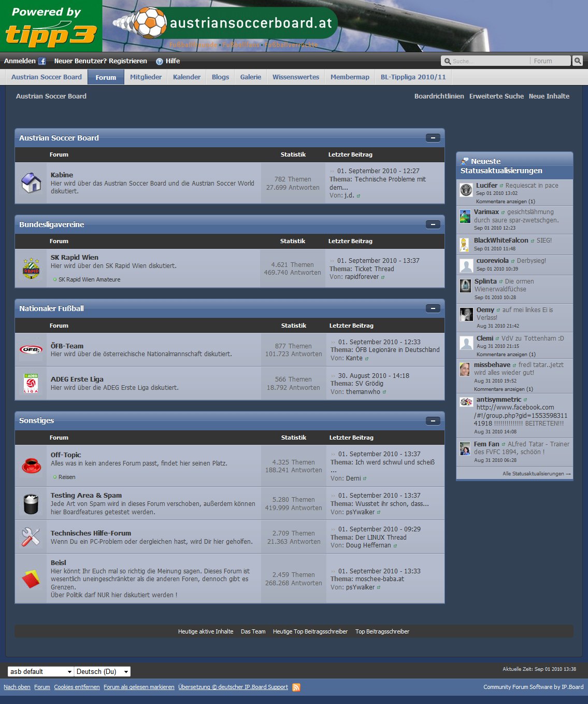Click Top Beitragsschreiber link
Screen dimensions: 588x704
point(382,632)
